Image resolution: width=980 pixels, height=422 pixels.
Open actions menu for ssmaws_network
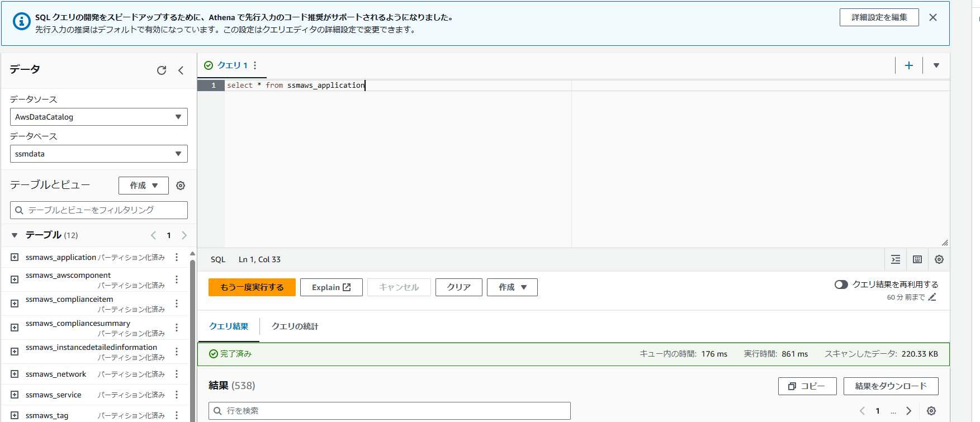[177, 374]
